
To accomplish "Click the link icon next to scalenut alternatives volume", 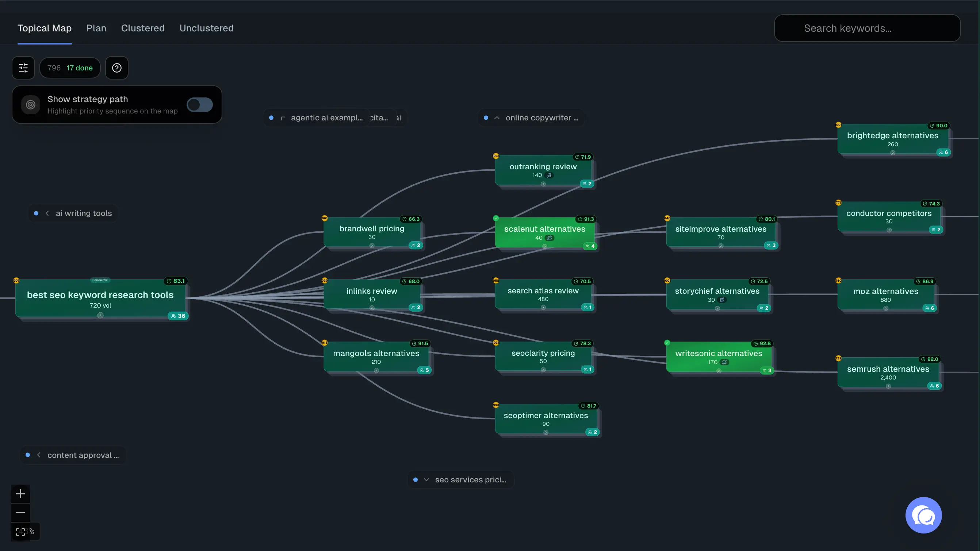I will click(550, 238).
